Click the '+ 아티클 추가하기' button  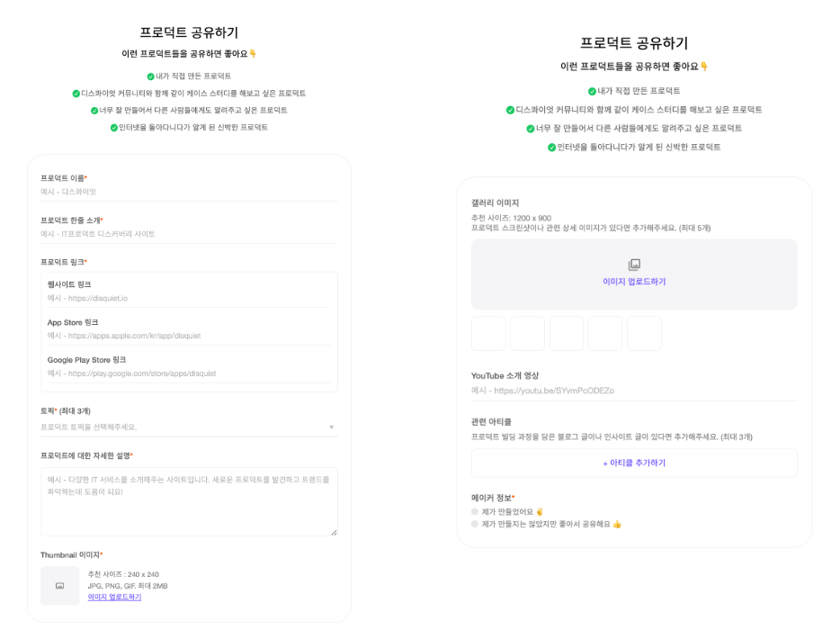(x=633, y=463)
